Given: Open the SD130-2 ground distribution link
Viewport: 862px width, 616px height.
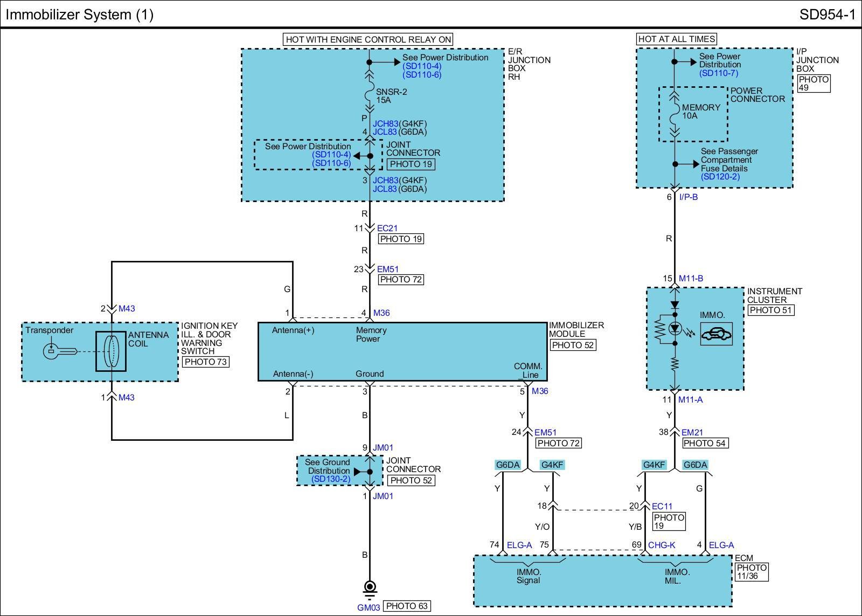Looking at the screenshot, I should click(x=330, y=479).
